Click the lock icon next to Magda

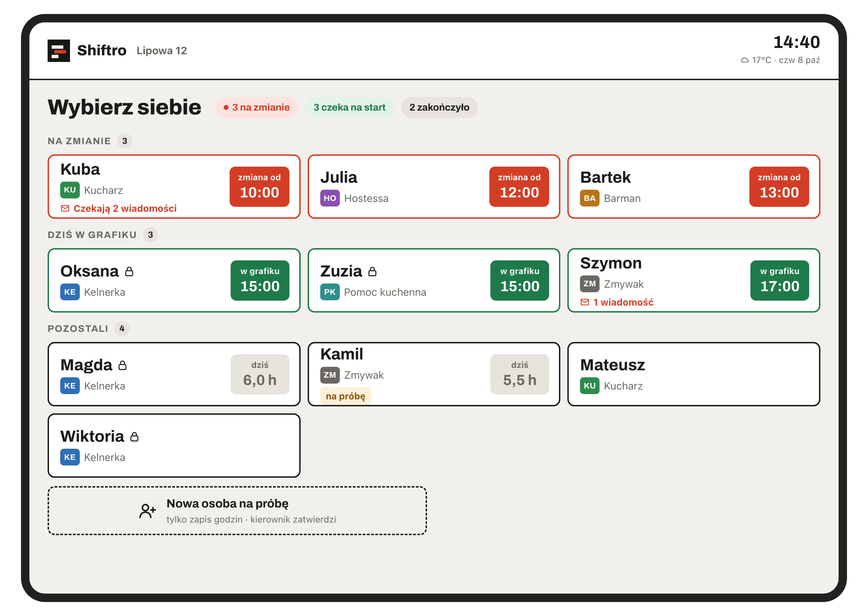coord(122,365)
